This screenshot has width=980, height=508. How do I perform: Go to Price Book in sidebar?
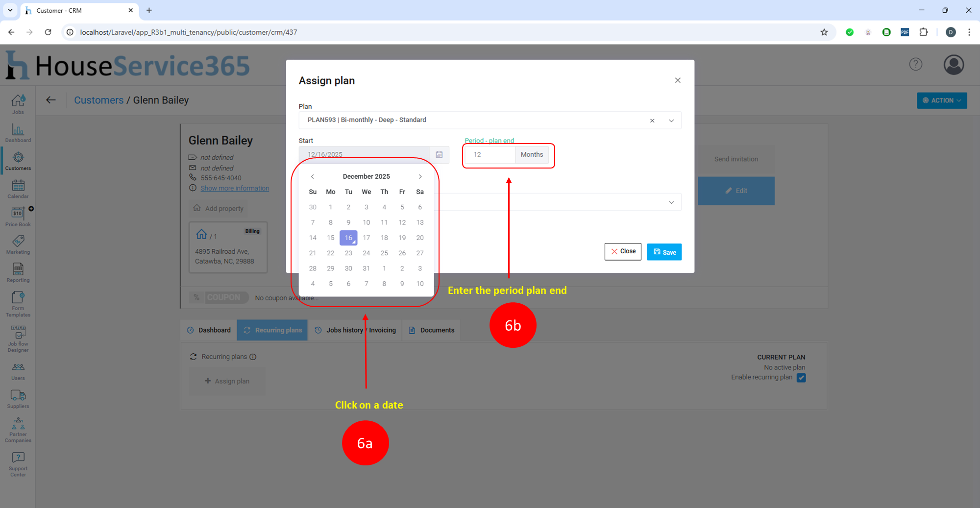(18, 217)
